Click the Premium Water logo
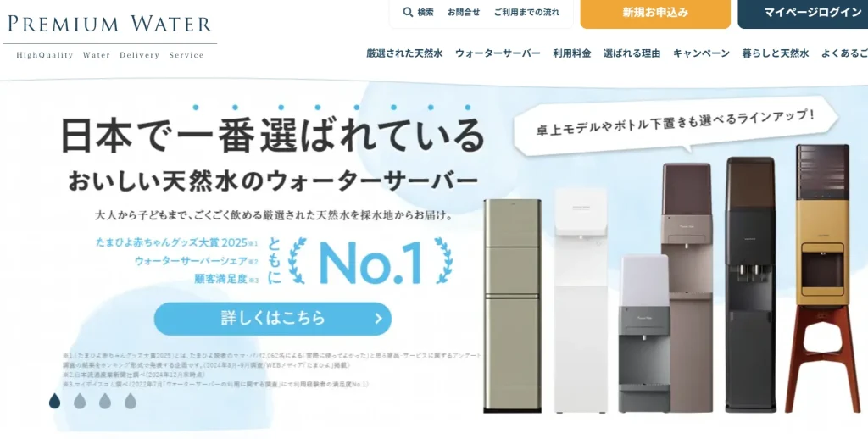Screen dimensions: 868x439 (x=109, y=36)
